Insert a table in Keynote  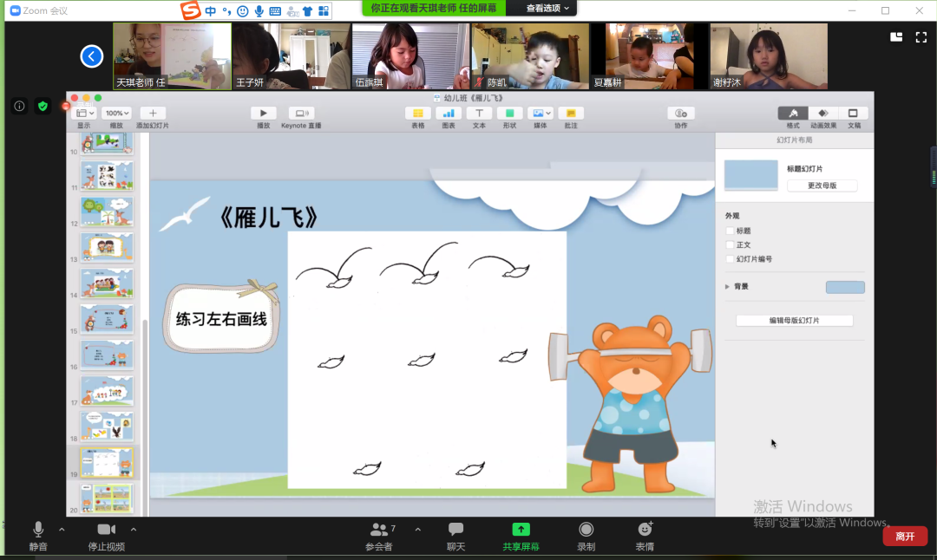tap(417, 113)
